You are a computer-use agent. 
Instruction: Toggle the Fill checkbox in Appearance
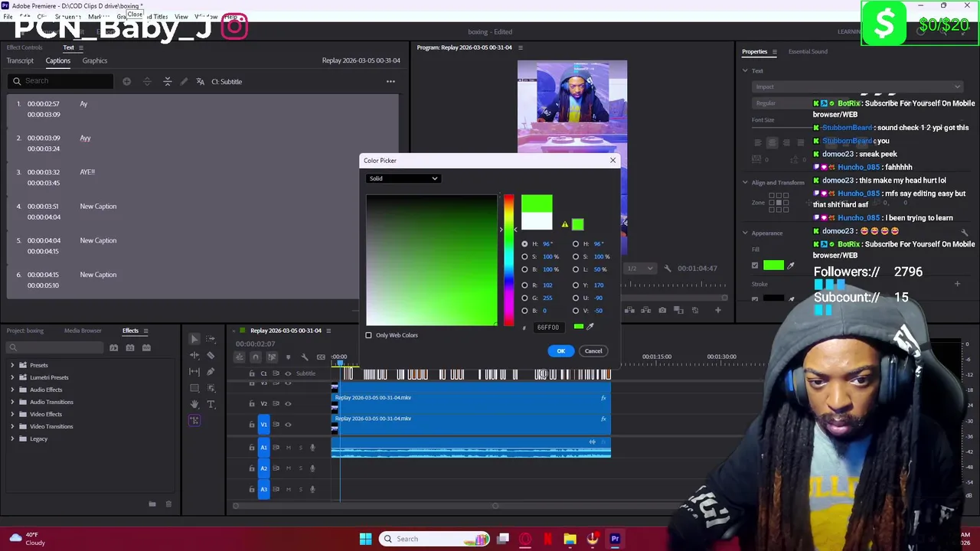pos(755,266)
